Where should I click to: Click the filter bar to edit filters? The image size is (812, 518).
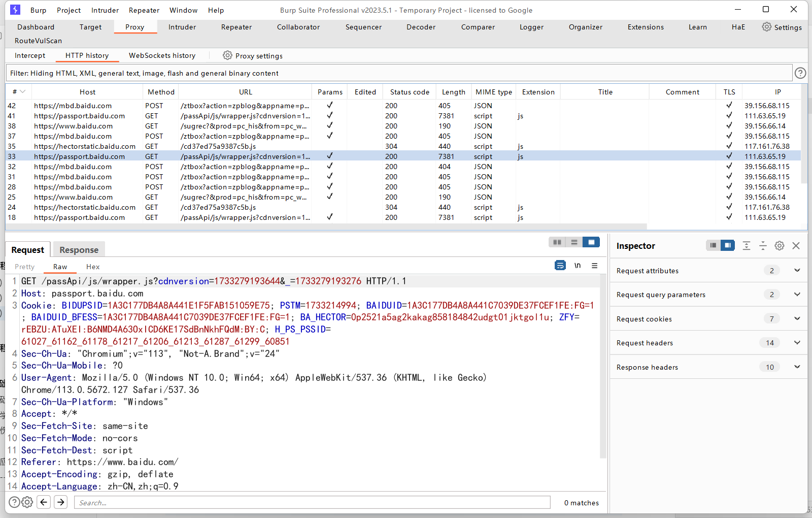click(399, 73)
